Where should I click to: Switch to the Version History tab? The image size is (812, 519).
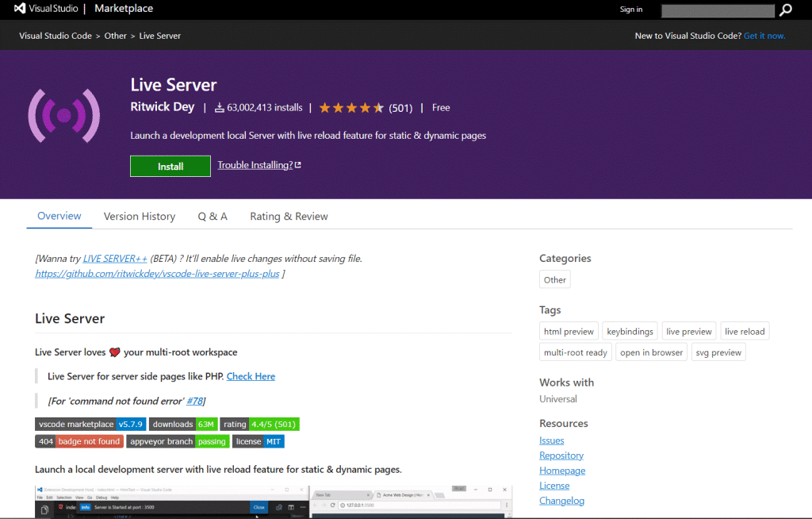point(140,216)
